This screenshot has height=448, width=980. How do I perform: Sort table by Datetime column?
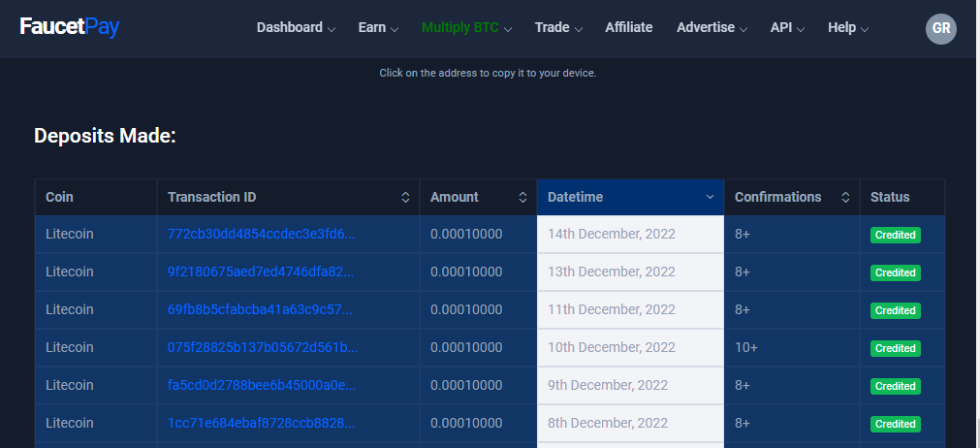pos(631,198)
